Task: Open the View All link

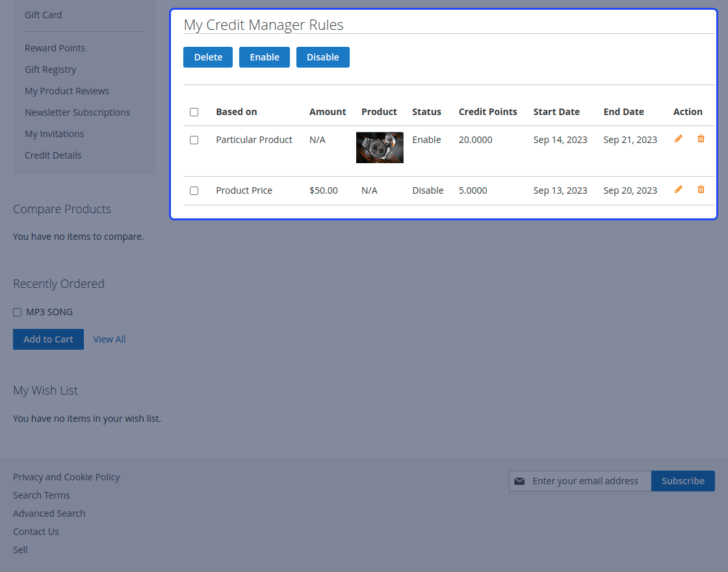Action: [x=110, y=339]
